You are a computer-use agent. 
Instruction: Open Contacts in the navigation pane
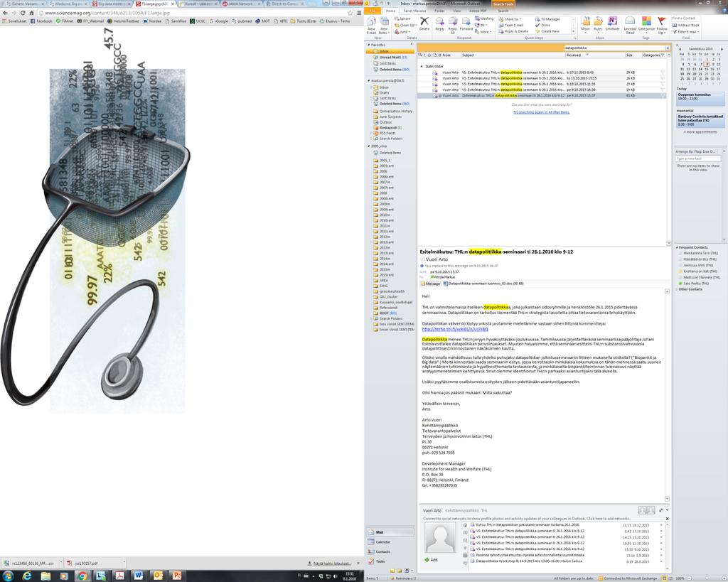(x=380, y=552)
